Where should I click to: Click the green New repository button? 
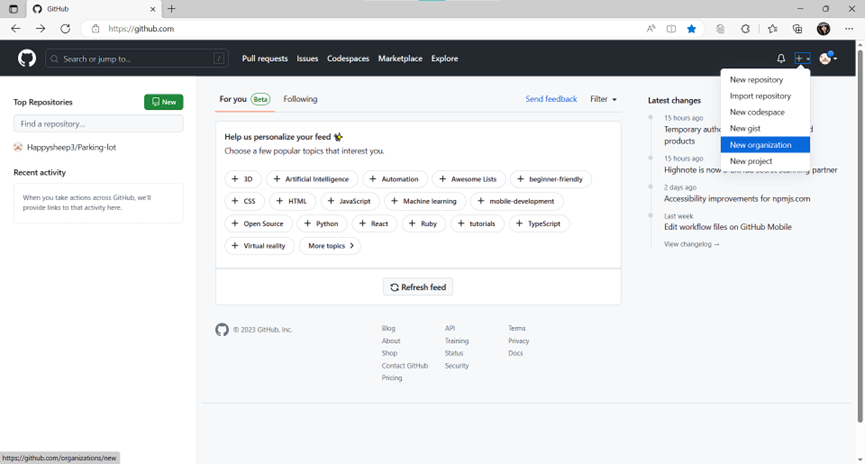[164, 102]
